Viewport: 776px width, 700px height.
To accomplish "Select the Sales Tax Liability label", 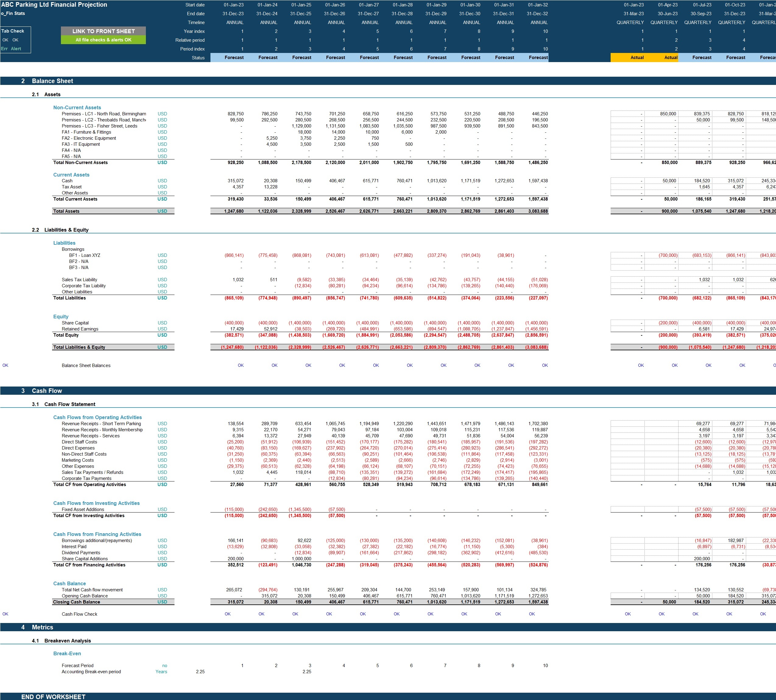I will coord(79,280).
